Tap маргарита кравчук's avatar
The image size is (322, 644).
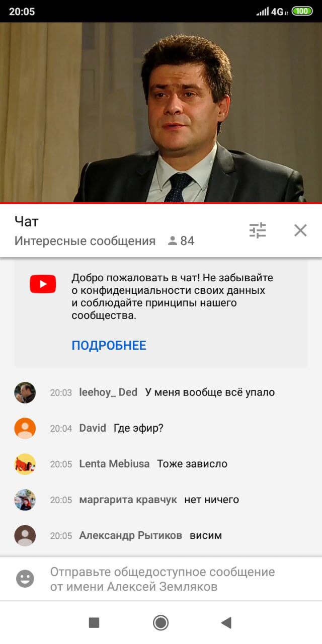25,500
